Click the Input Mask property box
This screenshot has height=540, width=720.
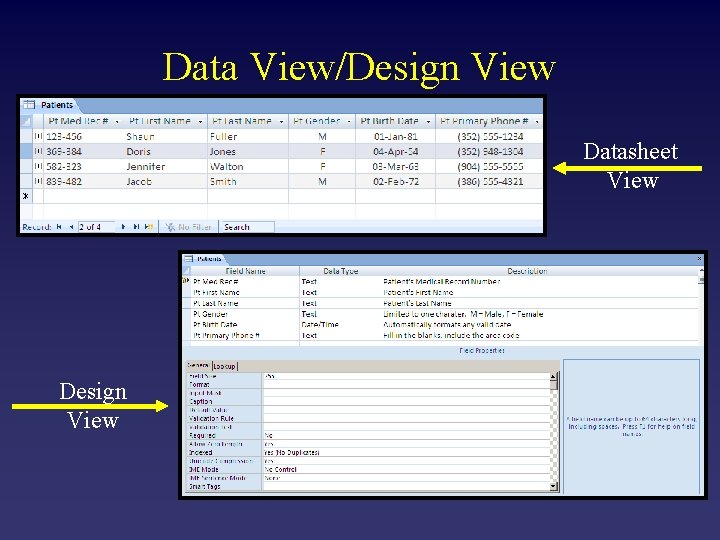click(406, 393)
